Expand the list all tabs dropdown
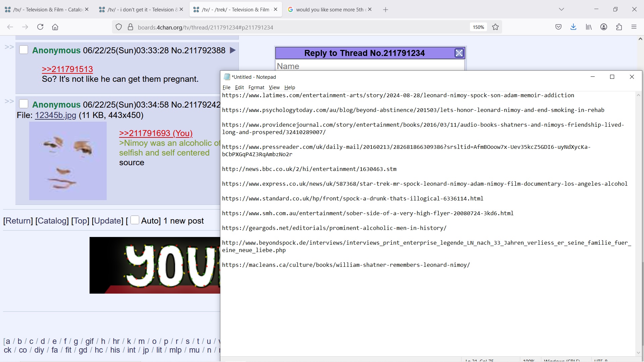 (x=561, y=9)
